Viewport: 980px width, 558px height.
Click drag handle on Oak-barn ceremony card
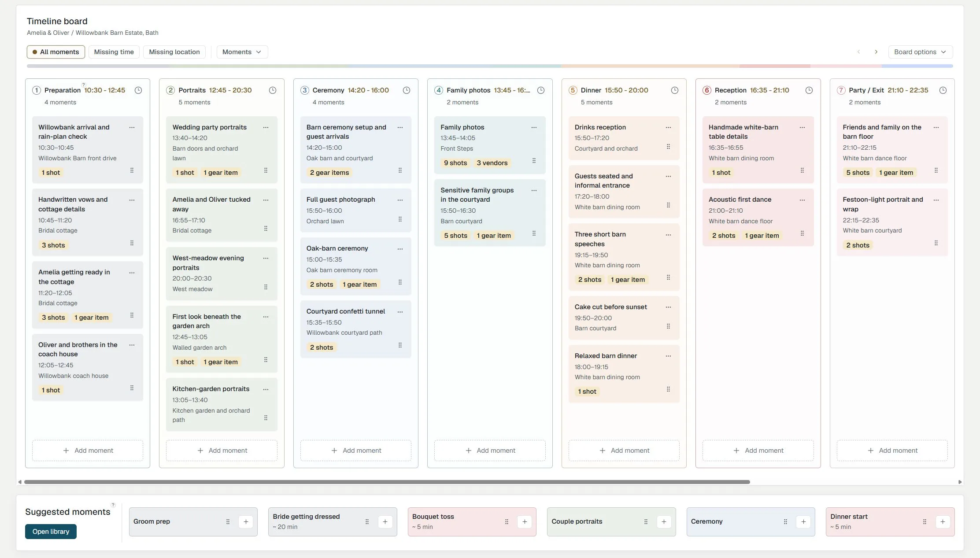pos(400,282)
